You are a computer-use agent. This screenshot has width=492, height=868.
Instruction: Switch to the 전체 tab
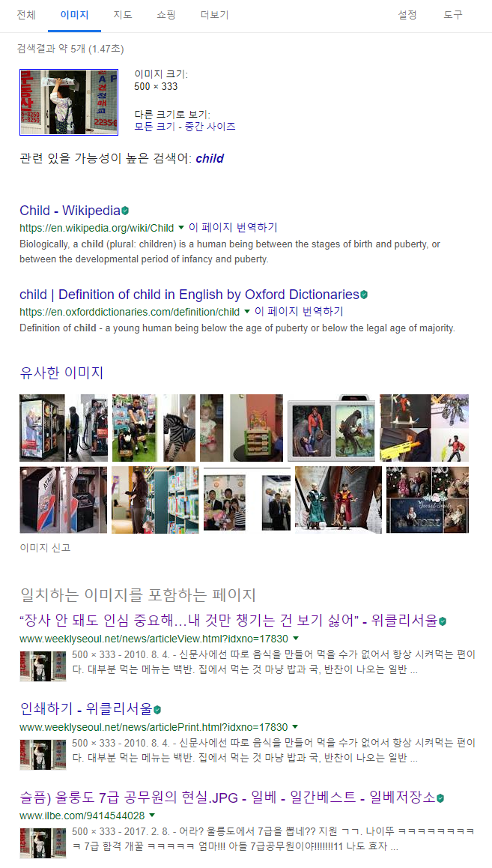coord(26,15)
